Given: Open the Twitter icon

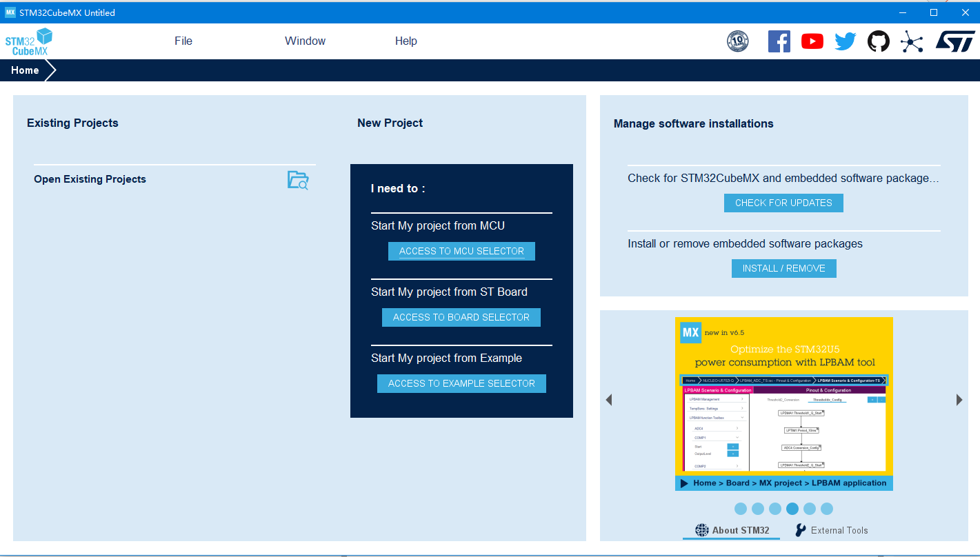Looking at the screenshot, I should pos(846,41).
